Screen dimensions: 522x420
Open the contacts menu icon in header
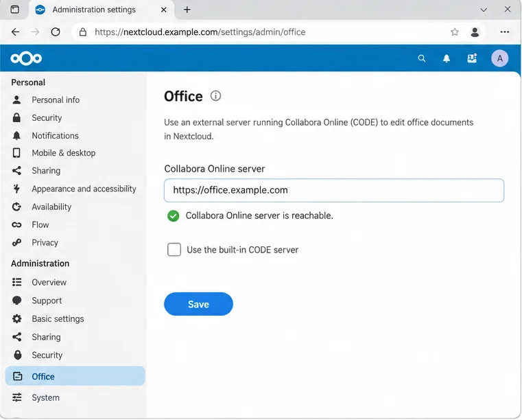(x=472, y=58)
